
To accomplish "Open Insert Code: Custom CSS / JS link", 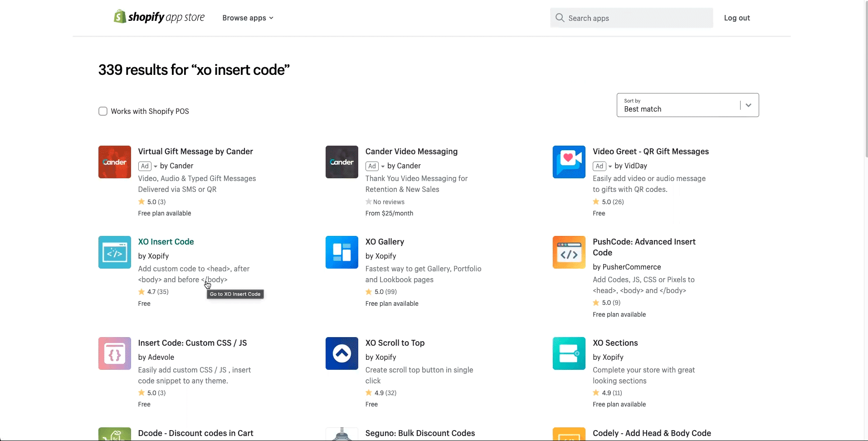I will 192,343.
